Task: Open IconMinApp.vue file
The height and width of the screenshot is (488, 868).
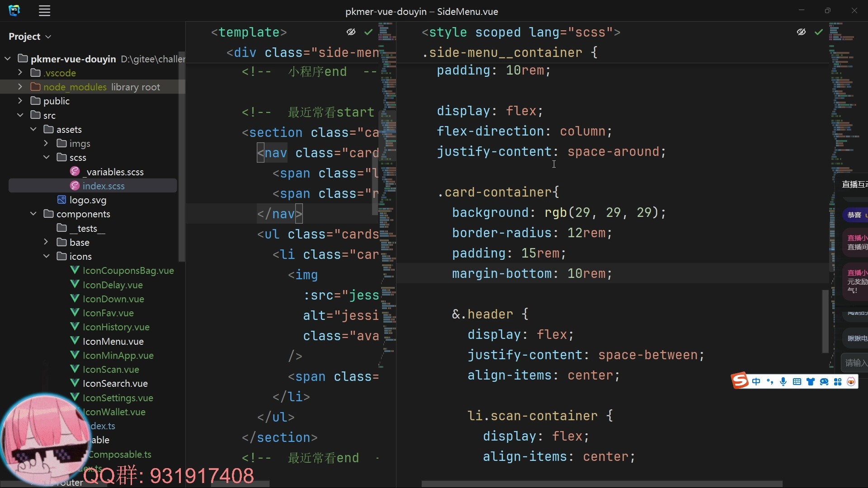Action: coord(118,355)
